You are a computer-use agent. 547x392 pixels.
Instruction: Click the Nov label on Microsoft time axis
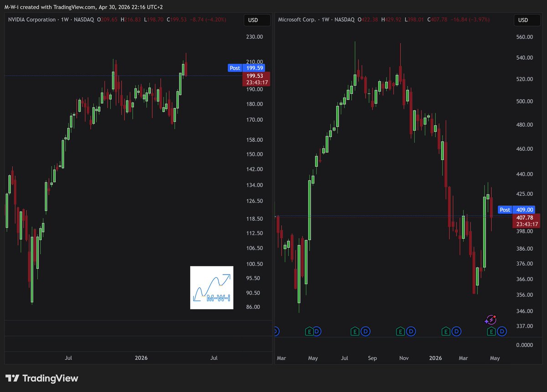(x=404, y=358)
